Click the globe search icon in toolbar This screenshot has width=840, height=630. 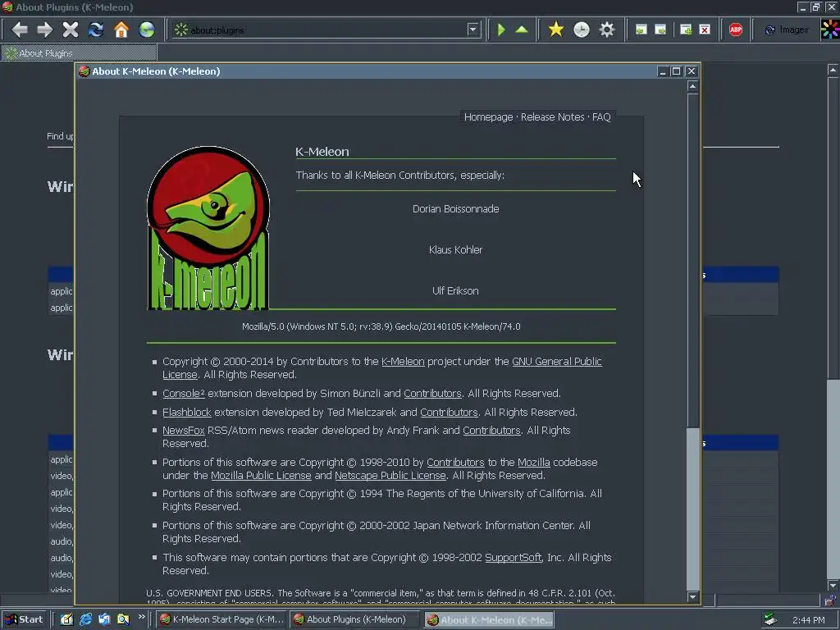(147, 30)
